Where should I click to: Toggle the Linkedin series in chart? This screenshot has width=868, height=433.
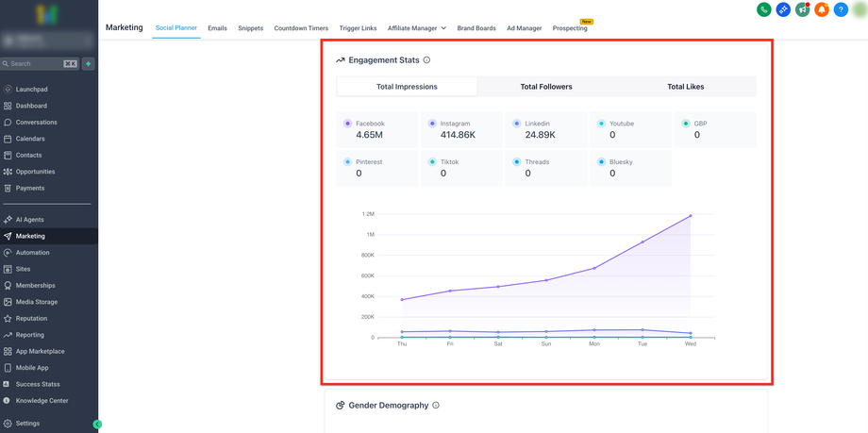pos(517,124)
